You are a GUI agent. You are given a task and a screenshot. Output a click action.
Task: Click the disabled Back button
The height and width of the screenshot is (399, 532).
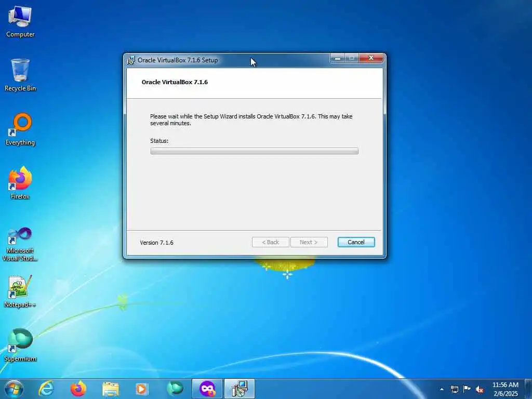click(270, 242)
